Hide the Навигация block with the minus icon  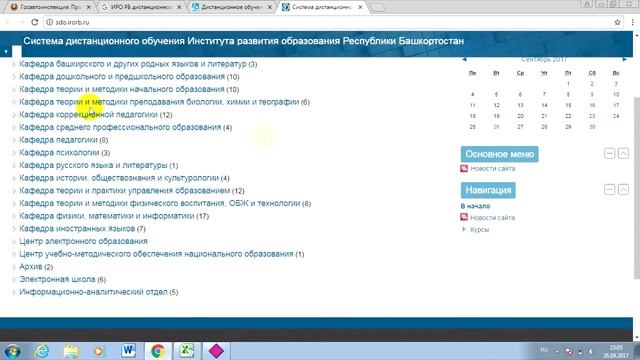point(609,189)
